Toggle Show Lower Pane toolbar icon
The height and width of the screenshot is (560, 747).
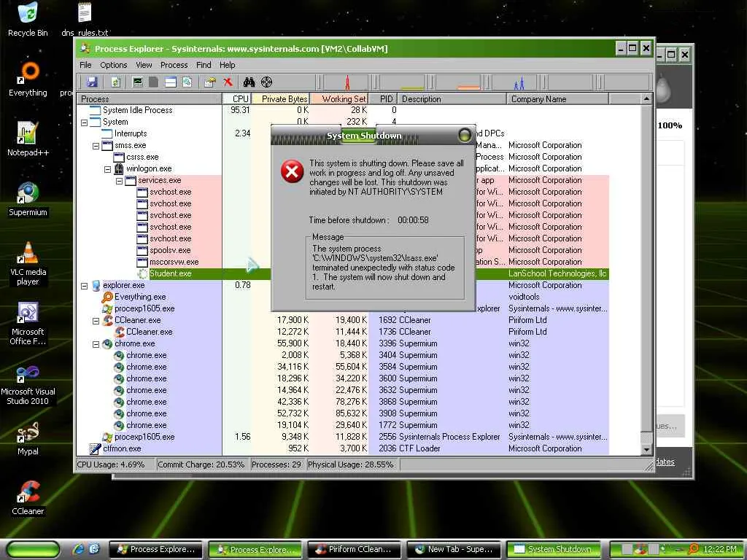coord(171,82)
